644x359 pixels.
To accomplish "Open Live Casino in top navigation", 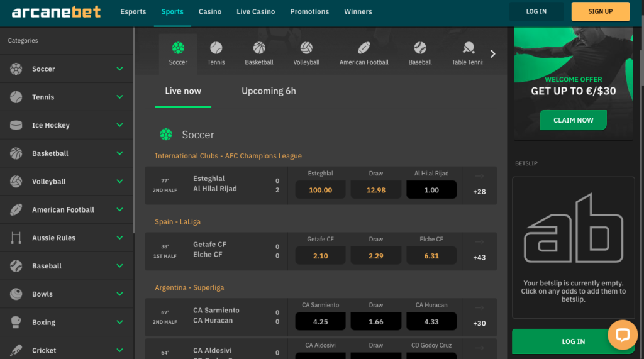I will pyautogui.click(x=255, y=11).
